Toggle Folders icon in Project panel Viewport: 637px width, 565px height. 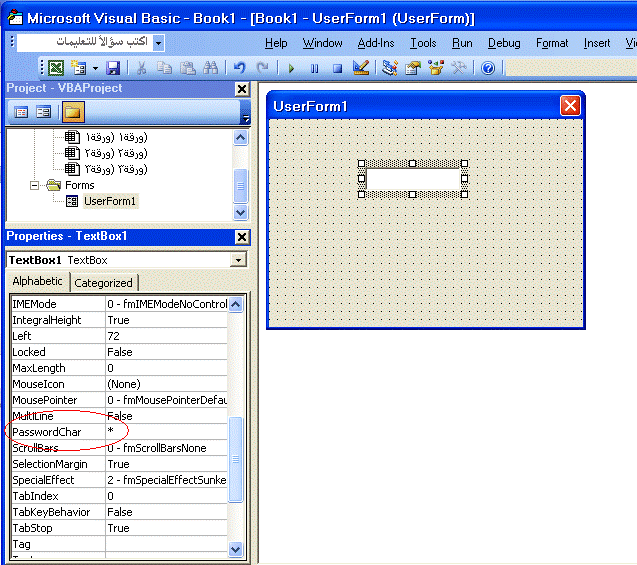pos(73,112)
